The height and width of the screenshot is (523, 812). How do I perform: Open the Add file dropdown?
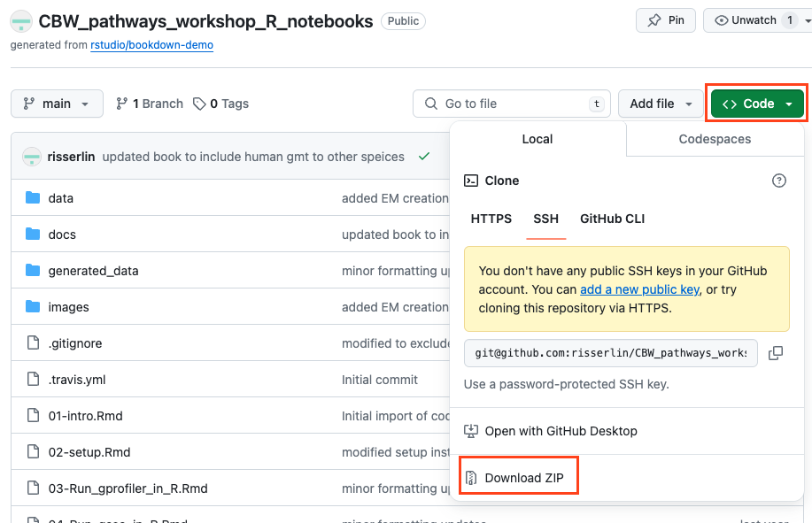coord(660,104)
